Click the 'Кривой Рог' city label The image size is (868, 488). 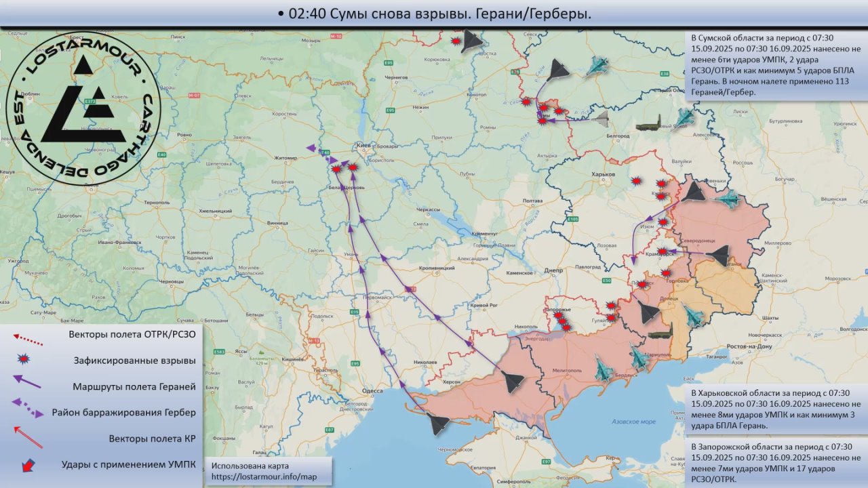tap(484, 304)
